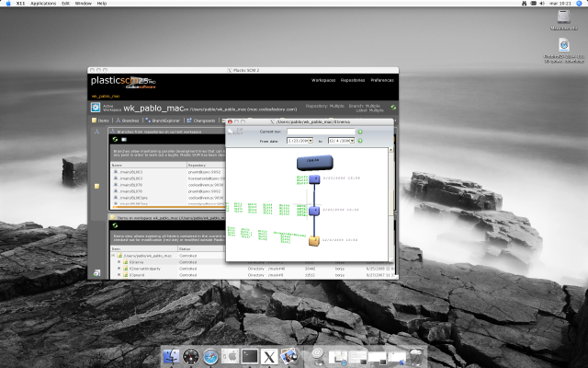Sort items by the Status column header

[200, 249]
